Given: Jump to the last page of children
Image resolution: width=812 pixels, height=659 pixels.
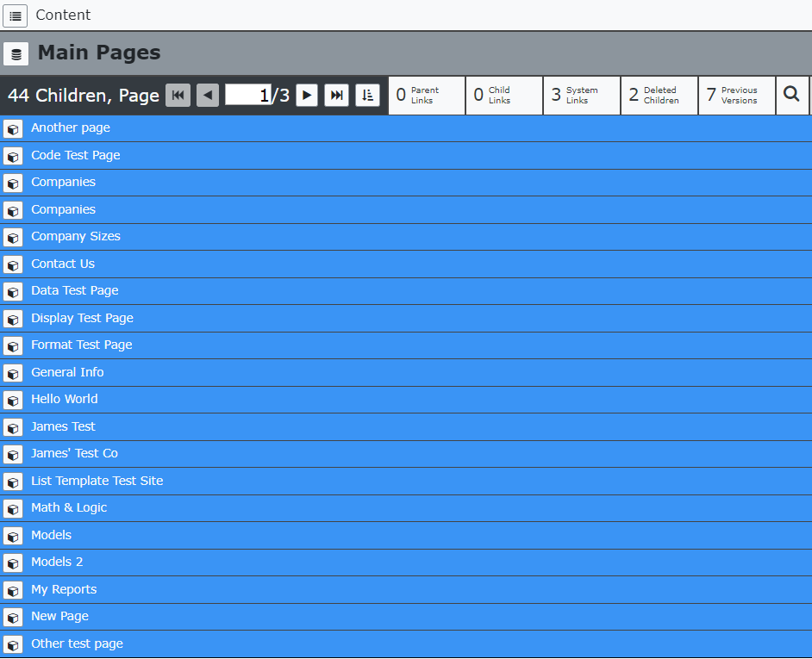Looking at the screenshot, I should pyautogui.click(x=336, y=96).
